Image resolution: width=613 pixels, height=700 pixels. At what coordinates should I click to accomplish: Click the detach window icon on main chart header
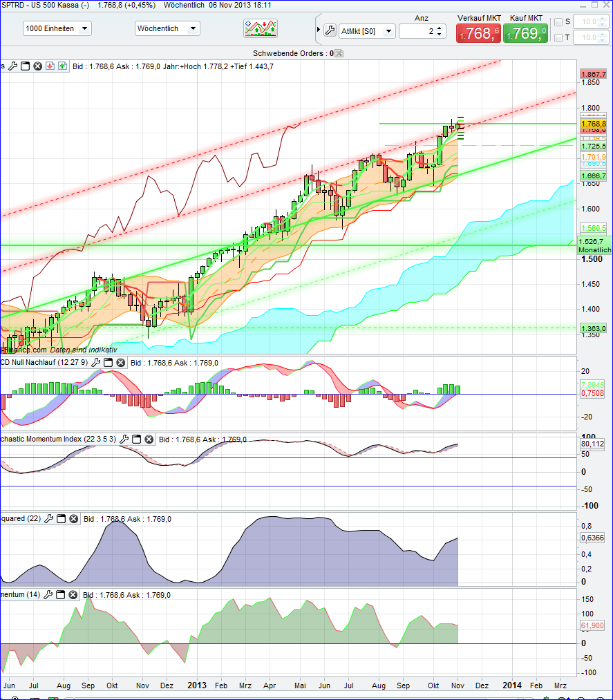[25, 66]
